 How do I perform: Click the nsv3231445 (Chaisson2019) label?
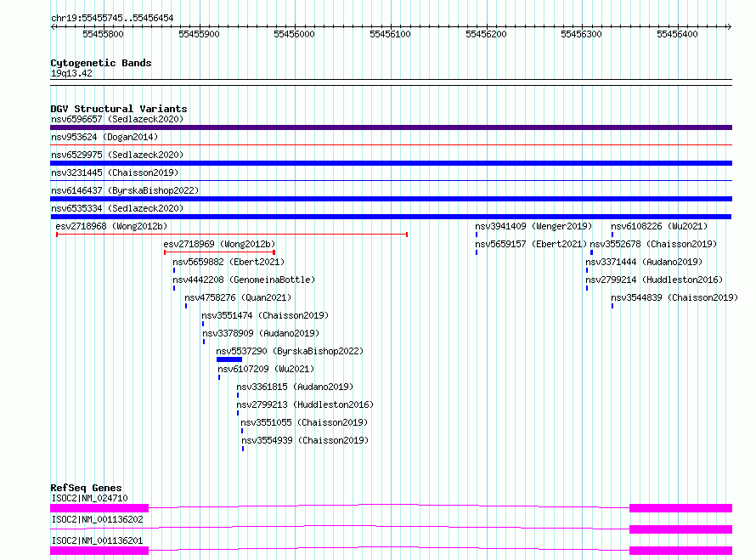(x=115, y=173)
